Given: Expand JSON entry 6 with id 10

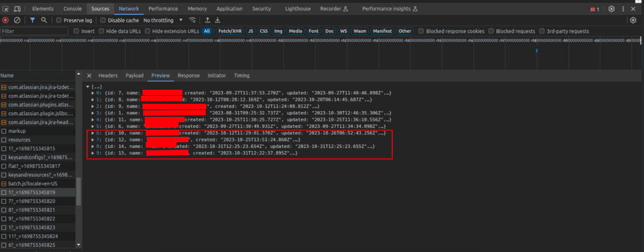Looking at the screenshot, I should [93, 133].
